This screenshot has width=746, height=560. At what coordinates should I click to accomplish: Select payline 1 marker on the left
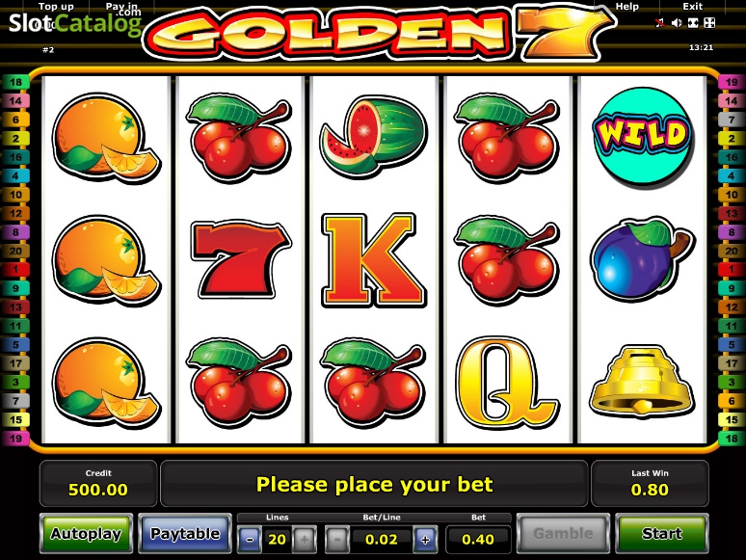(15, 270)
